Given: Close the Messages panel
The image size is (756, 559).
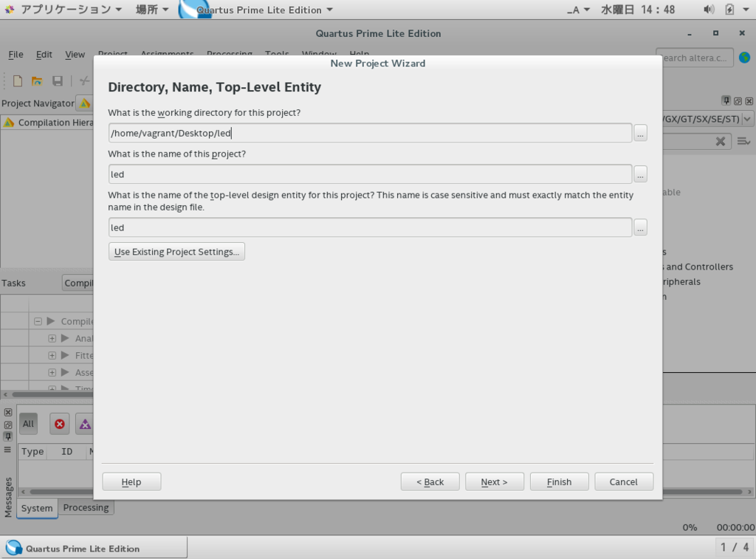Looking at the screenshot, I should pos(8,412).
